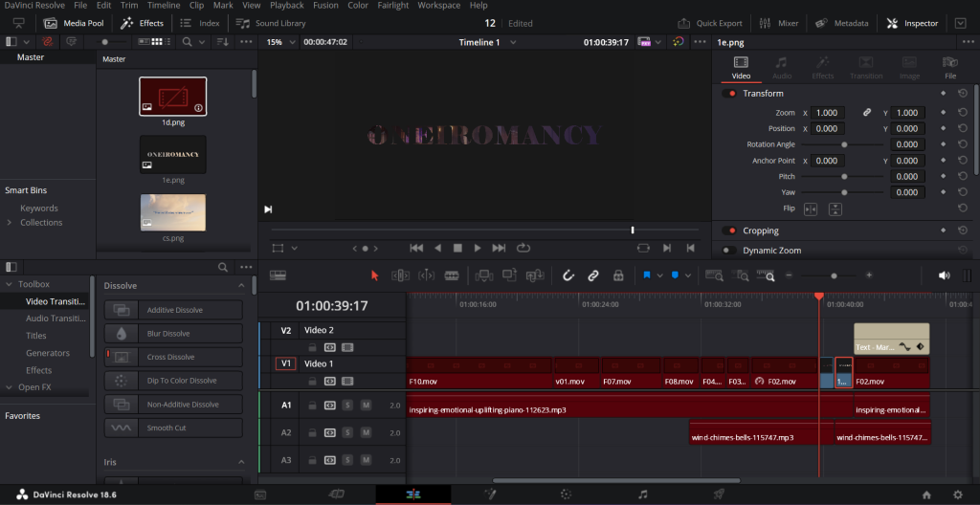This screenshot has width=980, height=505.
Task: Open the Fairlight page icon in bottom bar
Action: (x=642, y=494)
